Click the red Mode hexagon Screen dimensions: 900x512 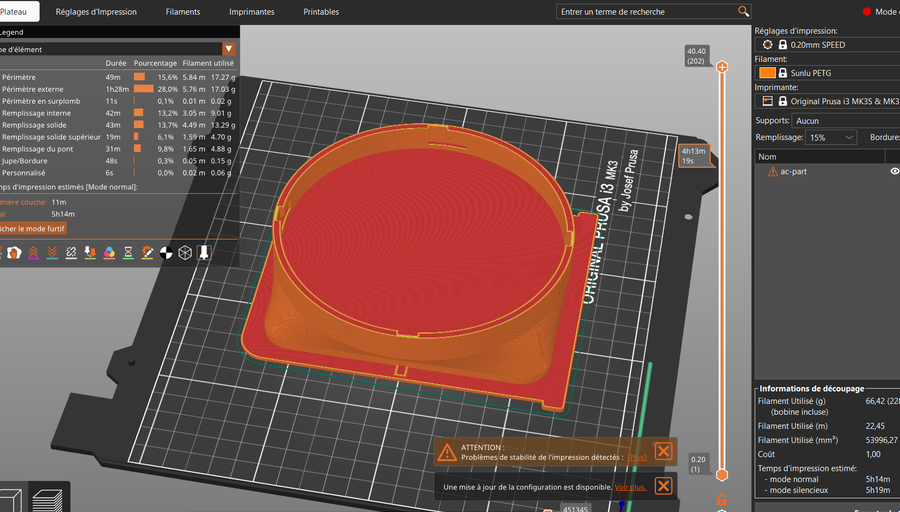(867, 11)
